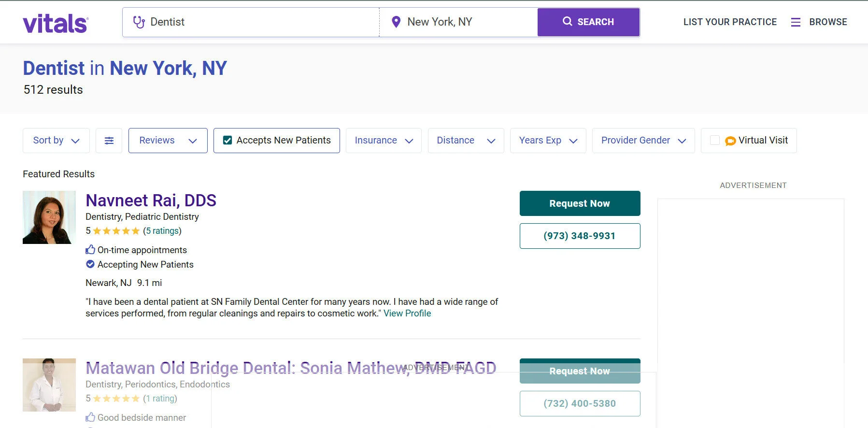Click the Search button
The height and width of the screenshot is (428, 868).
click(x=588, y=22)
